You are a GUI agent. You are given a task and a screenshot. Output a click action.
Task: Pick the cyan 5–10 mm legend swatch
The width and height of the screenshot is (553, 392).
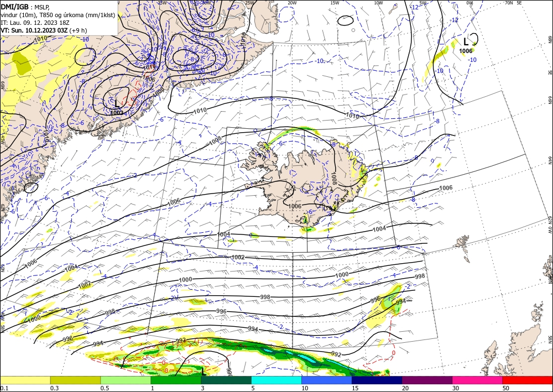pyautogui.click(x=276, y=380)
